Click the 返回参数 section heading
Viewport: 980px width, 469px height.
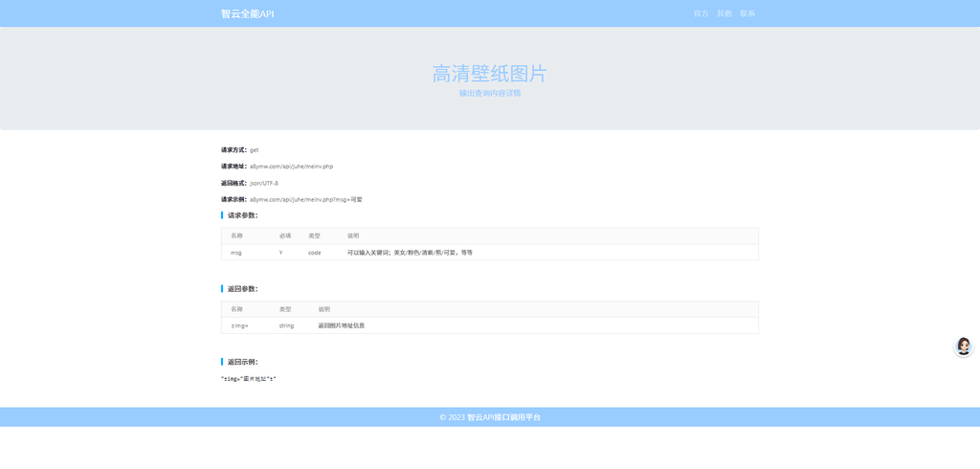click(242, 289)
